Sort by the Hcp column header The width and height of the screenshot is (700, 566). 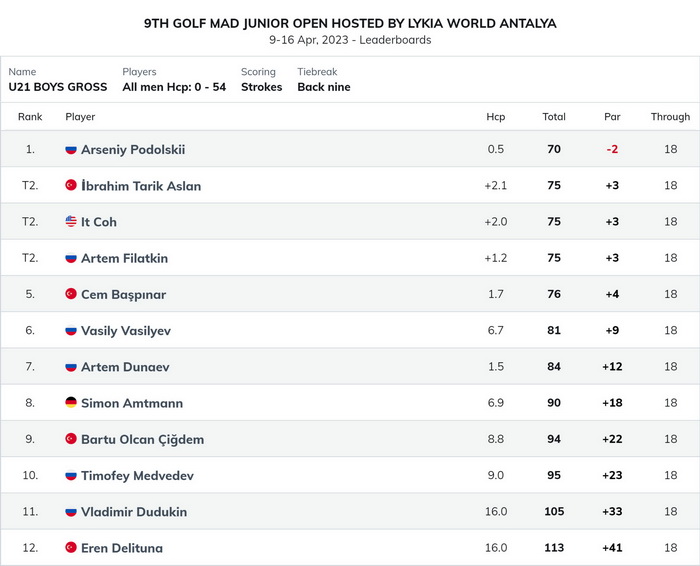[x=496, y=117]
